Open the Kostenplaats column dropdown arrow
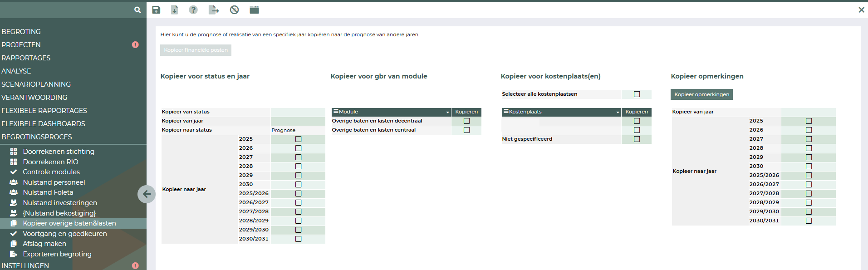 pos(618,112)
